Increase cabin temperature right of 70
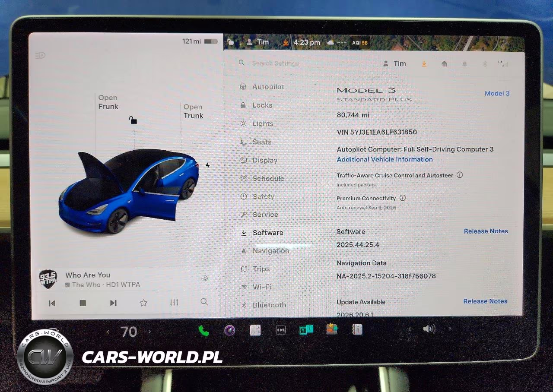This screenshot has width=553, height=392. [x=149, y=332]
